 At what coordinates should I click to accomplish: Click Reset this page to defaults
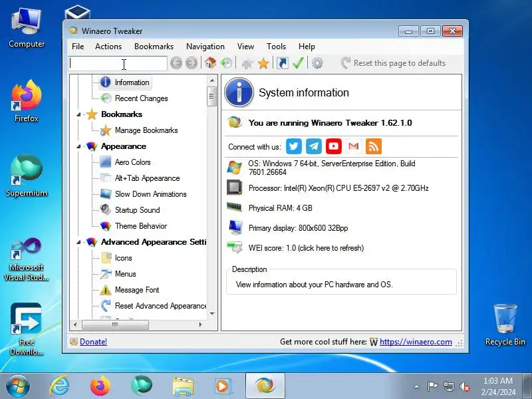click(x=394, y=63)
